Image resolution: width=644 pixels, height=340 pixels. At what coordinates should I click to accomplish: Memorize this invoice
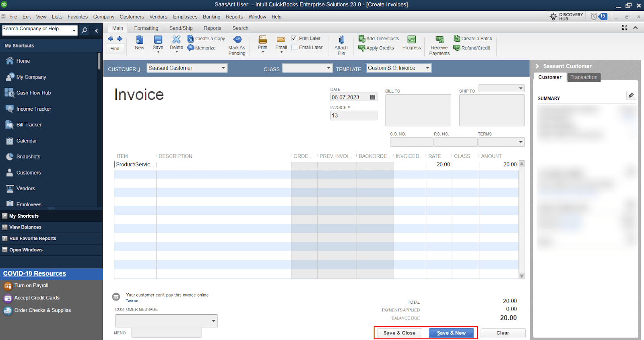(x=201, y=48)
